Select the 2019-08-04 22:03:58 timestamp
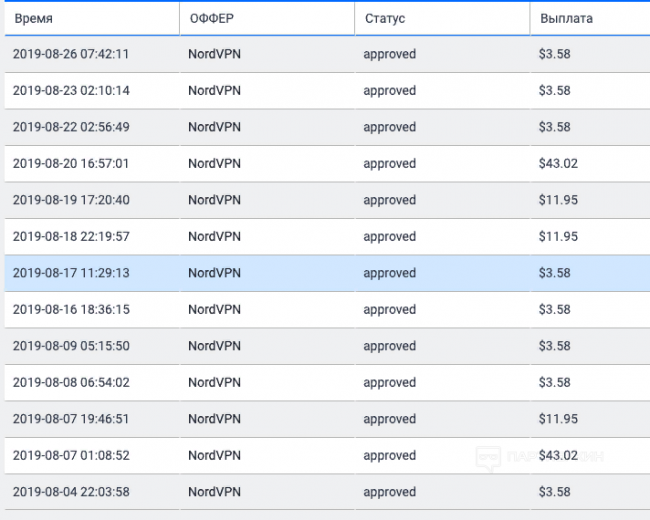Viewport: 650px width, 520px height. (71, 492)
